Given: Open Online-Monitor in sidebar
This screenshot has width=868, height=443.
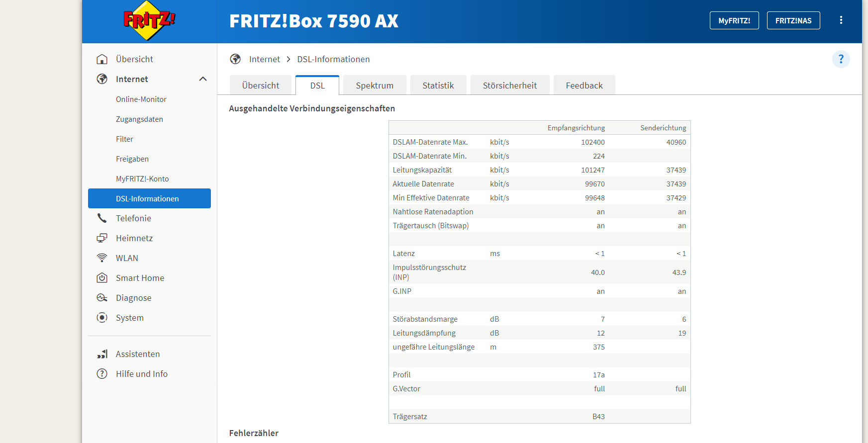Looking at the screenshot, I should tap(141, 99).
